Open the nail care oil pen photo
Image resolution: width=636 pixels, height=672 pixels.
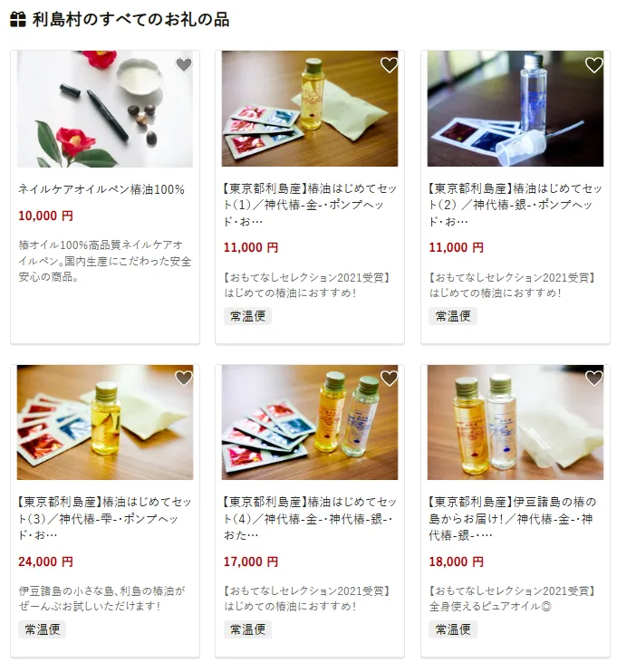click(105, 109)
